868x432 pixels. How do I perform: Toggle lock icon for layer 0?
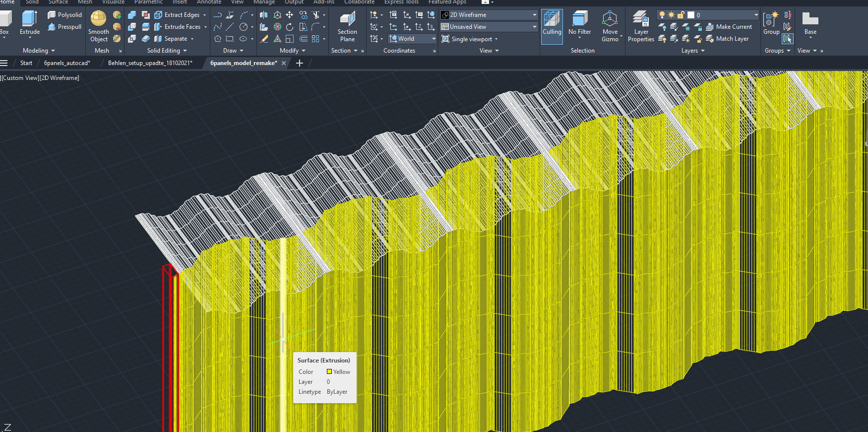coord(681,15)
